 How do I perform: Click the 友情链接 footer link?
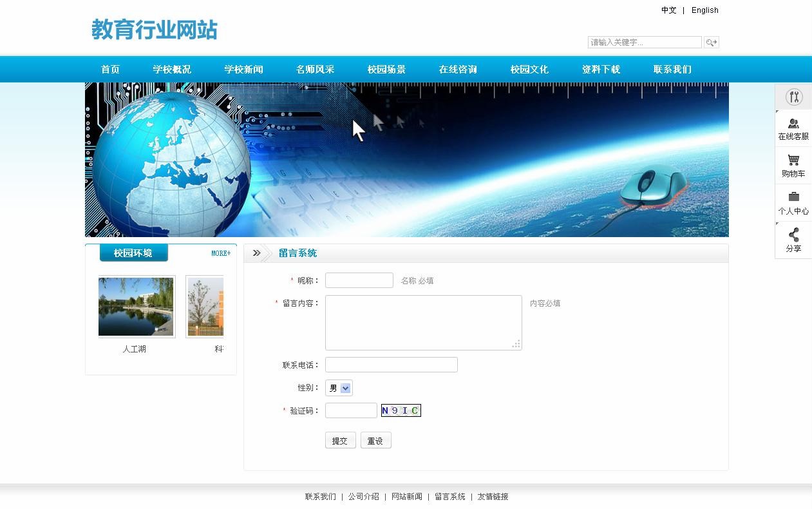pyautogui.click(x=493, y=497)
